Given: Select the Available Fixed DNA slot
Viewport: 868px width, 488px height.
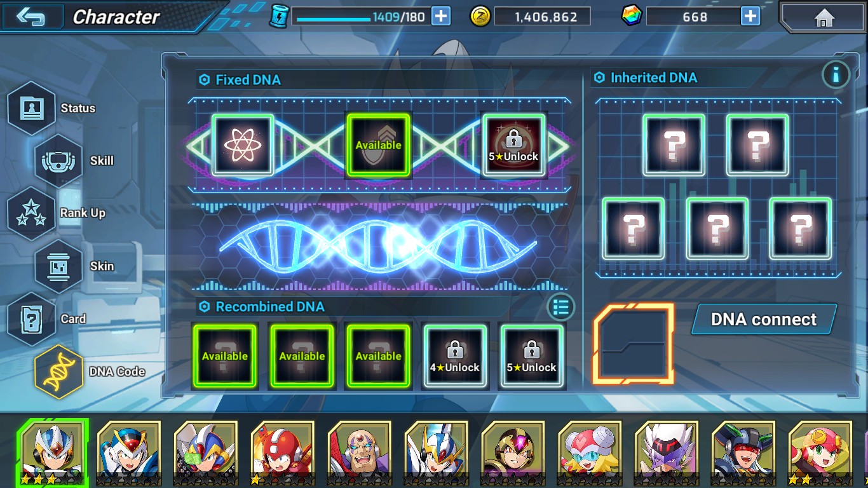Looking at the screenshot, I should (378, 146).
